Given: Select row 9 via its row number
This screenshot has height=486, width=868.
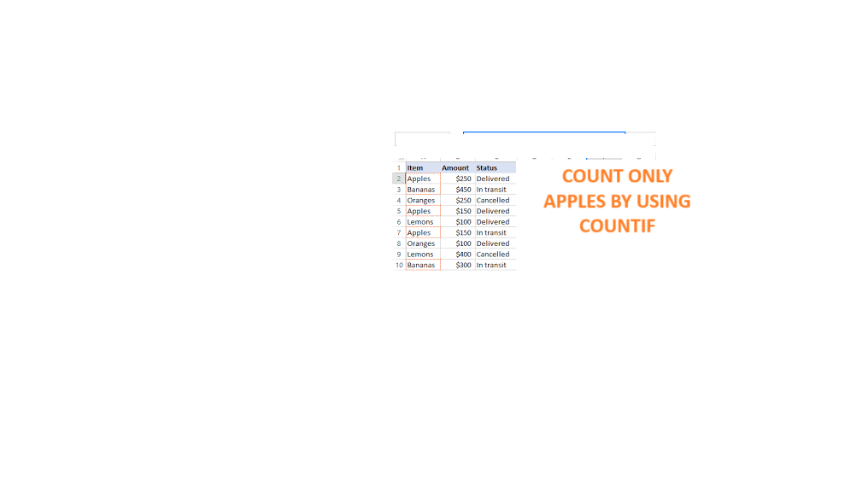Looking at the screenshot, I should [x=399, y=255].
